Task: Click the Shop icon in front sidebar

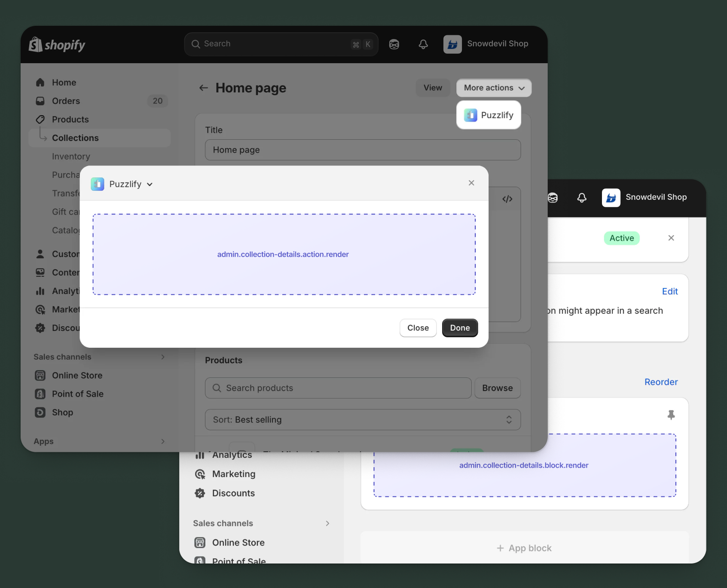Action: click(x=40, y=412)
